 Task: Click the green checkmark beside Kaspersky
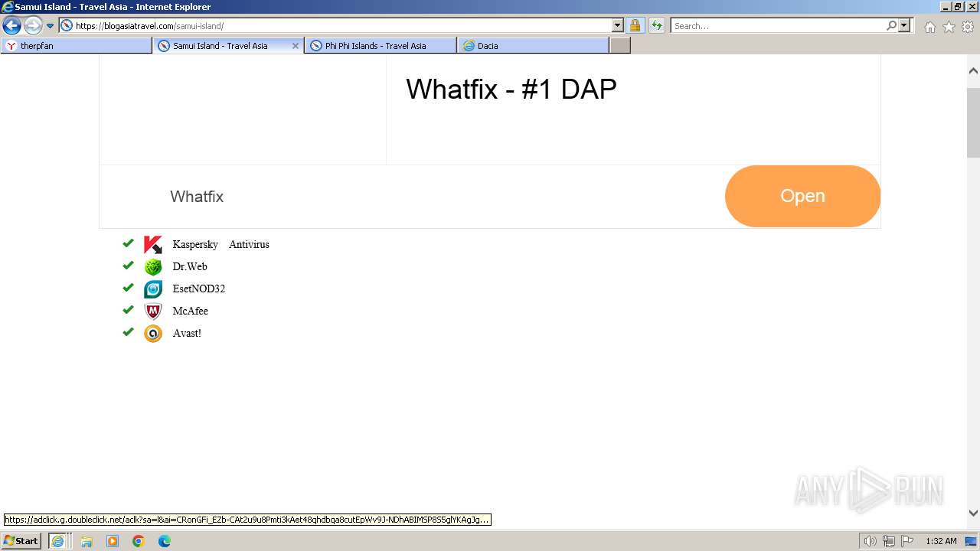point(128,243)
